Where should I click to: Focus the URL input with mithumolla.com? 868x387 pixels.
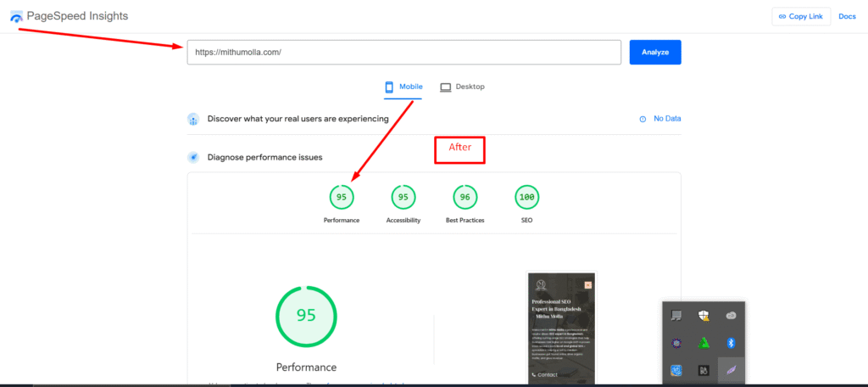(404, 52)
